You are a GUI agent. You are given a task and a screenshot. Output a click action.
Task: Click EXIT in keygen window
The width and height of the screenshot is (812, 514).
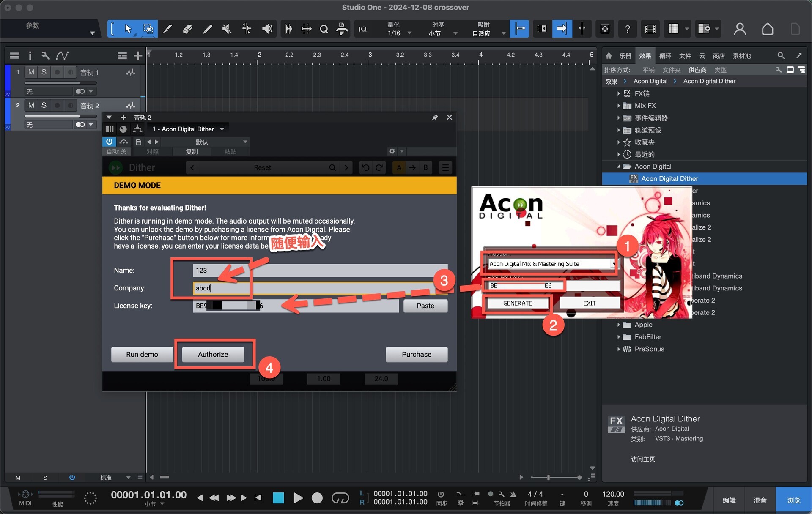pyautogui.click(x=590, y=303)
